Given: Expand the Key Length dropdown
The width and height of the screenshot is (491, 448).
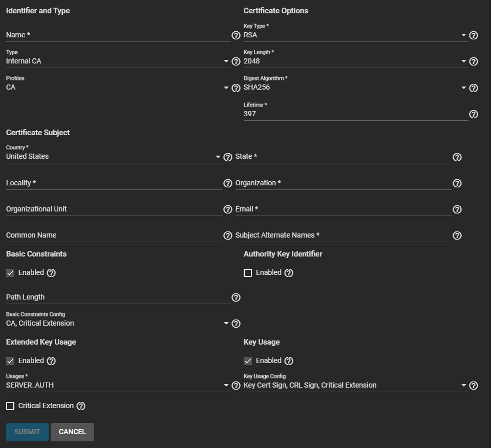Looking at the screenshot, I should pos(353,61).
